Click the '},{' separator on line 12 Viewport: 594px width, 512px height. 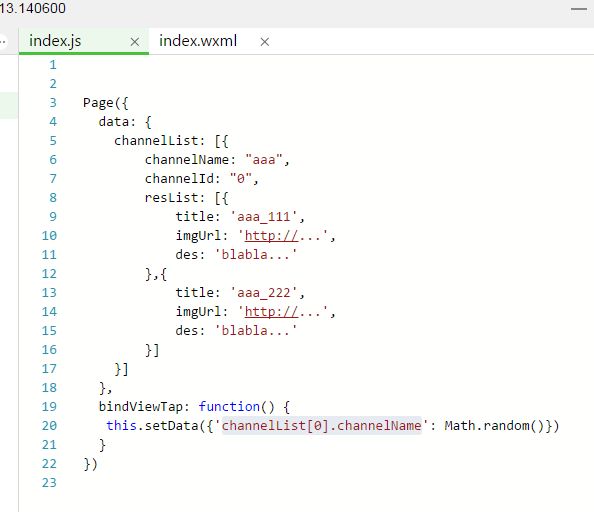(156, 274)
